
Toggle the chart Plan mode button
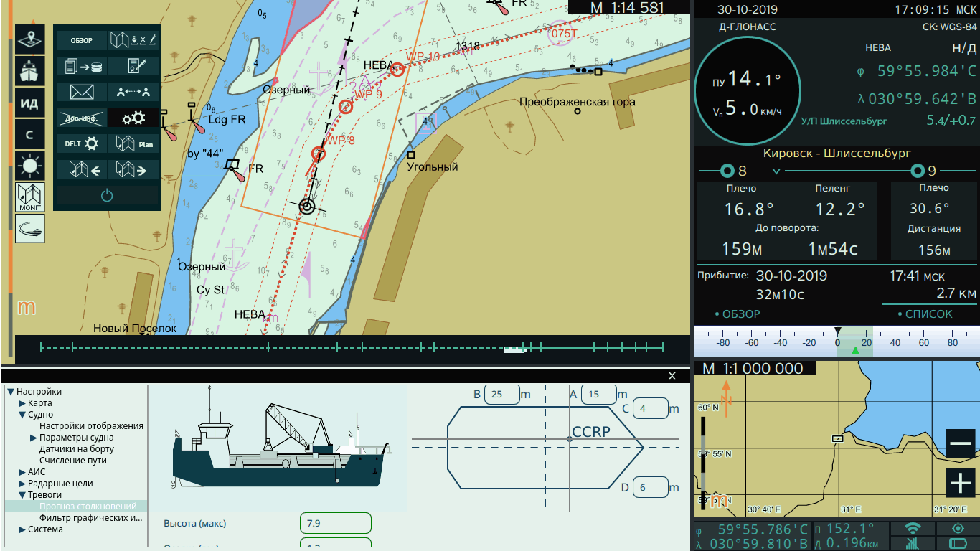[133, 143]
